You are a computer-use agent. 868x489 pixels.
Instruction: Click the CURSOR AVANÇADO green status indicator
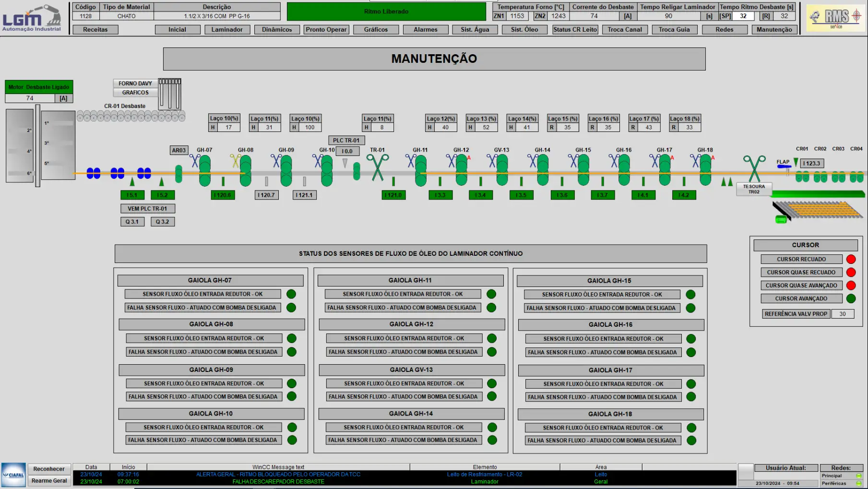(x=851, y=298)
